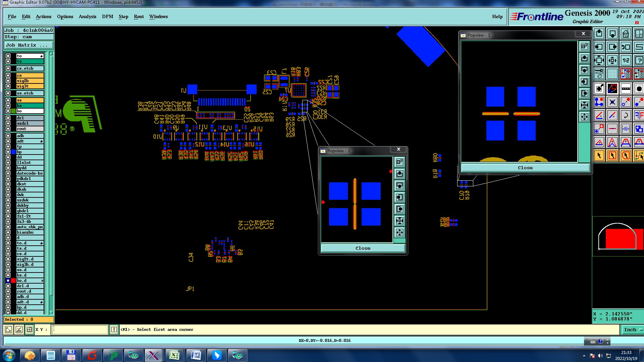Image resolution: width=644 pixels, height=362 pixels.
Task: Click the home view icon in toolbar
Action: tap(626, 34)
